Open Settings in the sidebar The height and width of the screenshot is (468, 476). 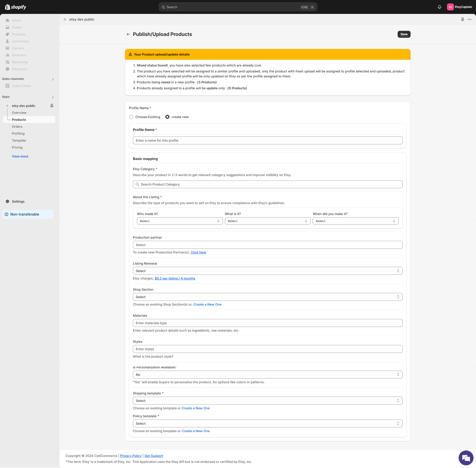click(x=18, y=201)
